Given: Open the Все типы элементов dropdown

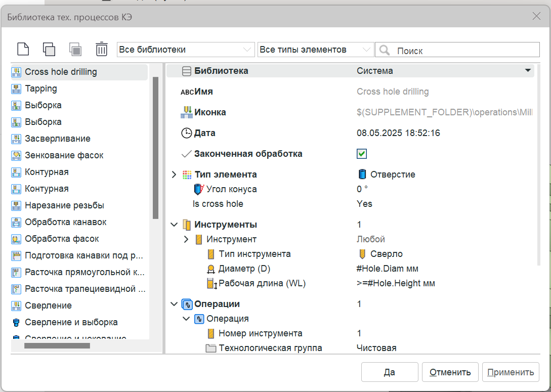Looking at the screenshot, I should (x=315, y=50).
